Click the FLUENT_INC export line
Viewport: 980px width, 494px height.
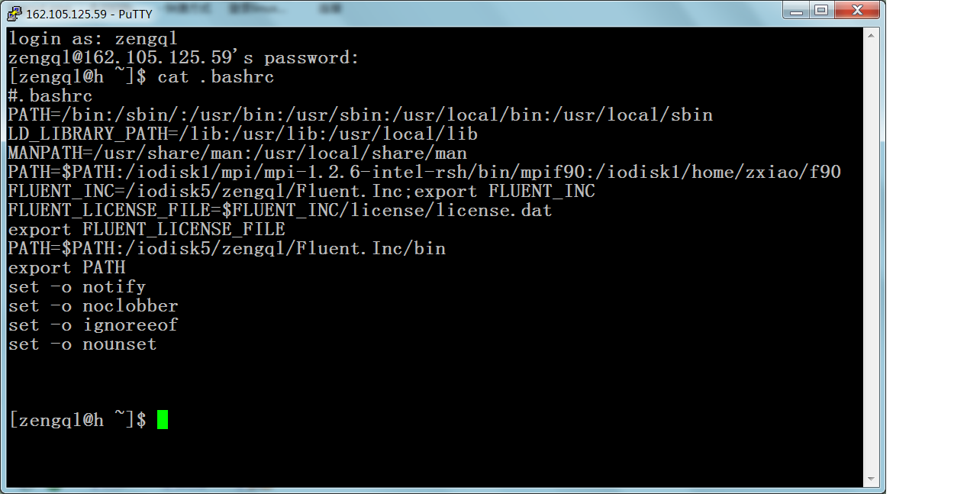click(301, 191)
